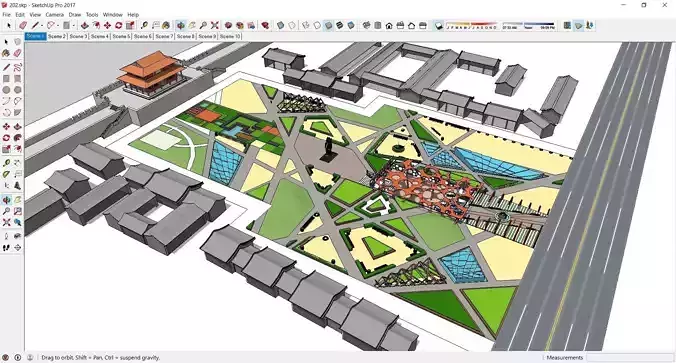676x363 pixels.
Task: Enable Hidden Line face style
Action: click(317, 25)
